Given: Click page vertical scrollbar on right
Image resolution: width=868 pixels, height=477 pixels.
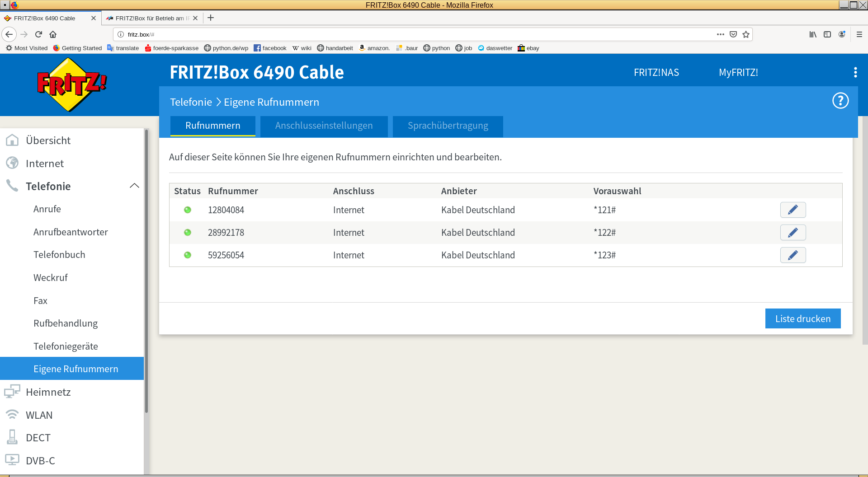Looking at the screenshot, I should 865,230.
